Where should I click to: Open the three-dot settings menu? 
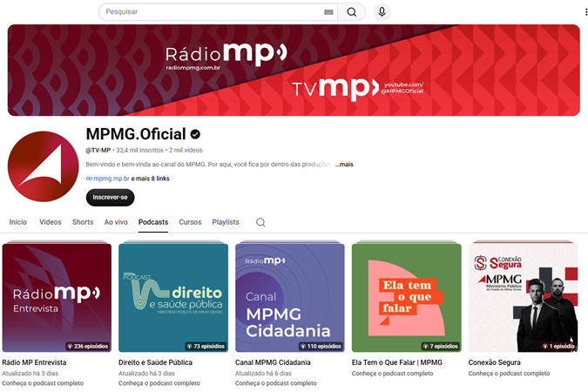point(585,12)
